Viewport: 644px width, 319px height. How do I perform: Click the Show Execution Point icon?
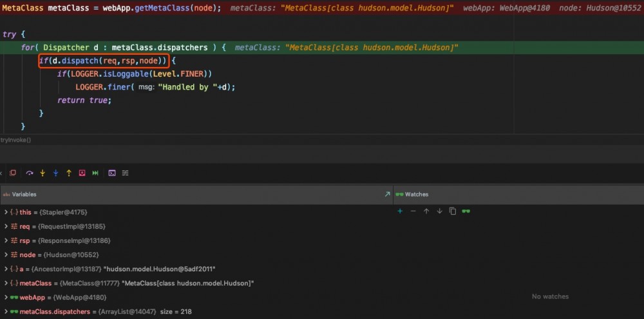click(x=13, y=173)
